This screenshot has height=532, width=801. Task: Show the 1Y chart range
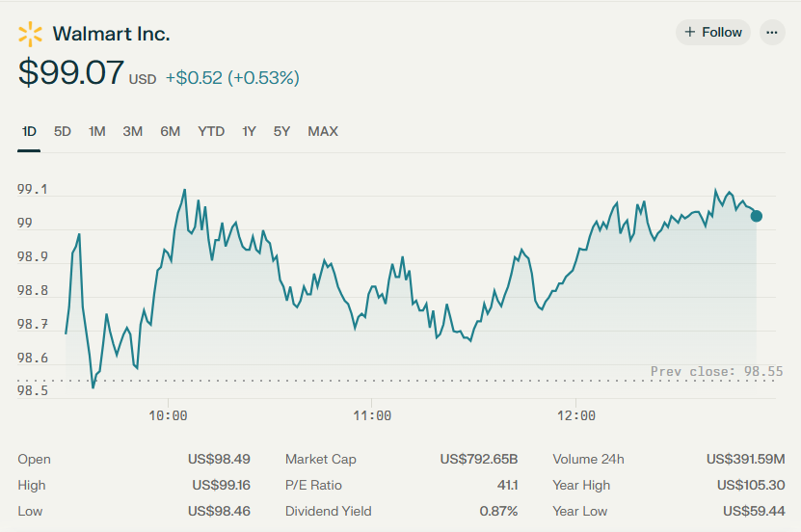249,132
